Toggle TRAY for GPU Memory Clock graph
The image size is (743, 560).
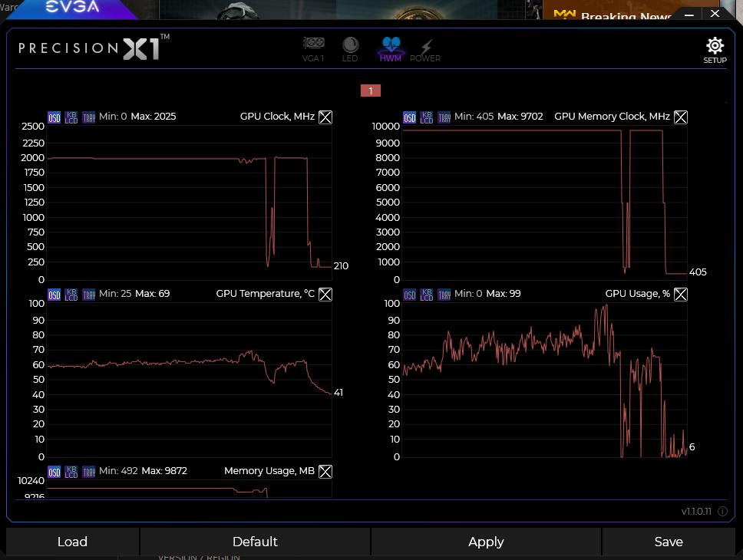coord(444,117)
